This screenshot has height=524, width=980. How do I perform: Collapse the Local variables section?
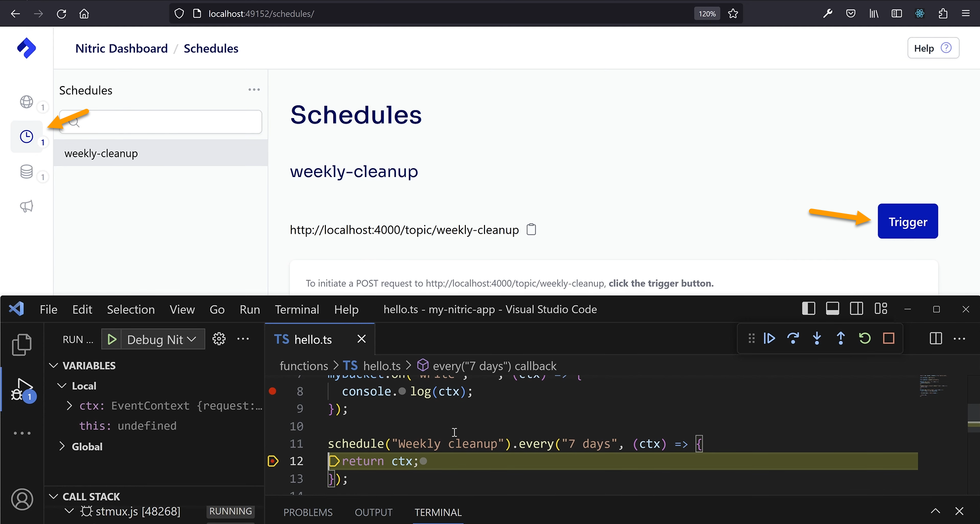(62, 386)
